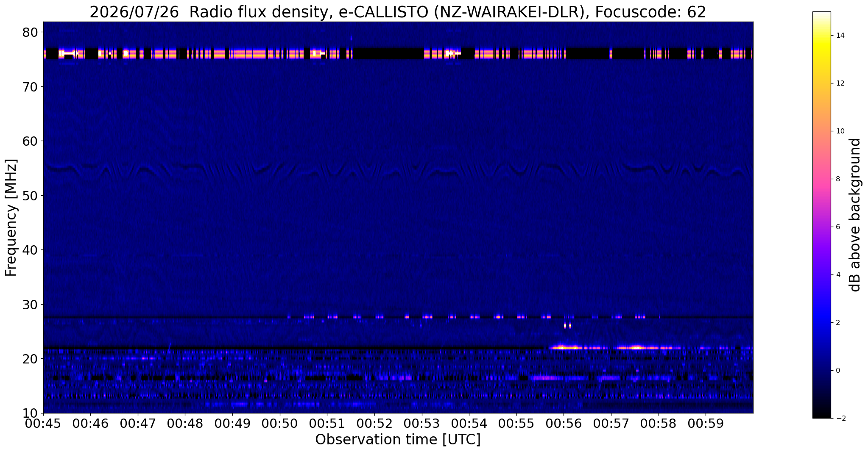Click the 14 tick label on the colorbar

840,35
